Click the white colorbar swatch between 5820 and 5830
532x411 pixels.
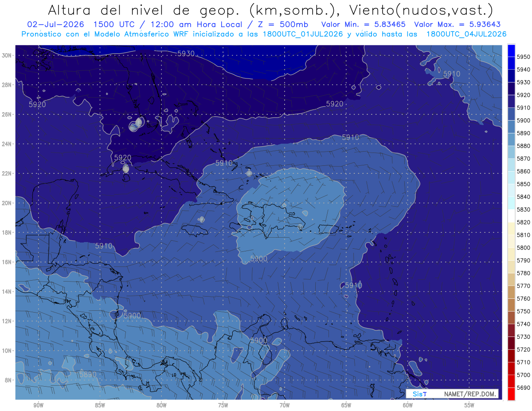point(511,215)
